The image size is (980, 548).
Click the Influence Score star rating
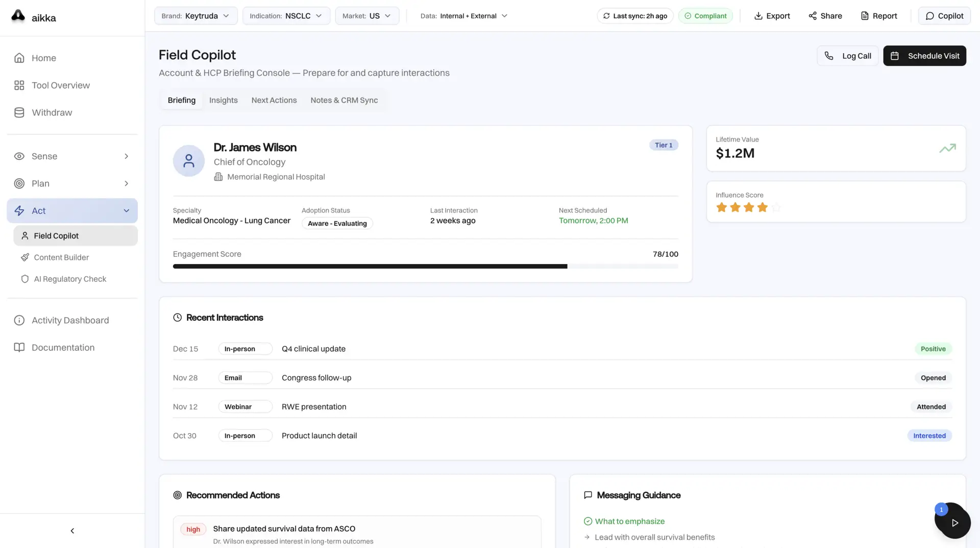click(748, 207)
